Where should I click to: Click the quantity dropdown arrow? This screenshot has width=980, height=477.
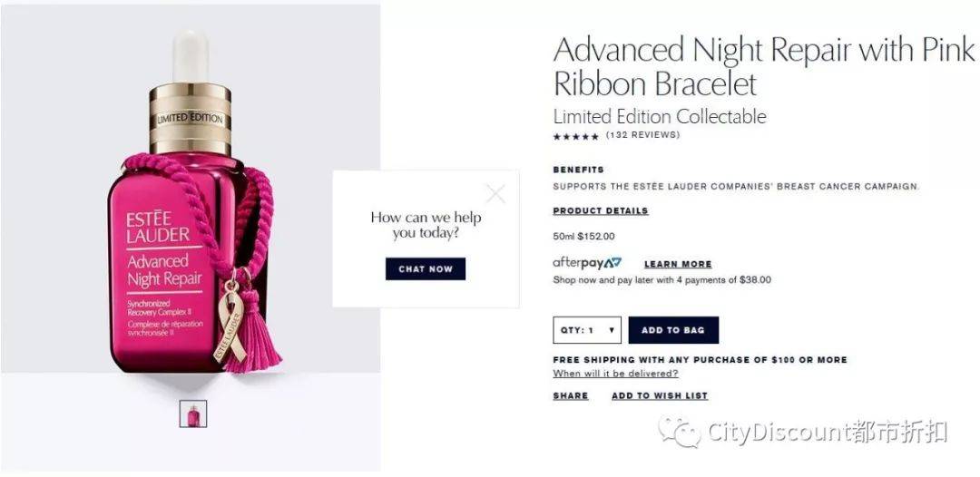coord(612,330)
